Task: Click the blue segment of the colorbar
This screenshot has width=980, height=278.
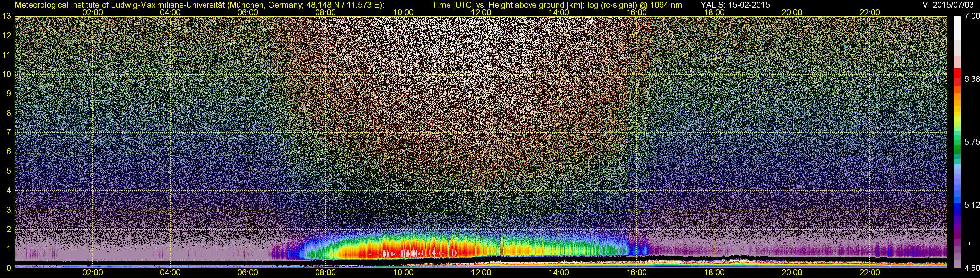Action: coord(957,207)
